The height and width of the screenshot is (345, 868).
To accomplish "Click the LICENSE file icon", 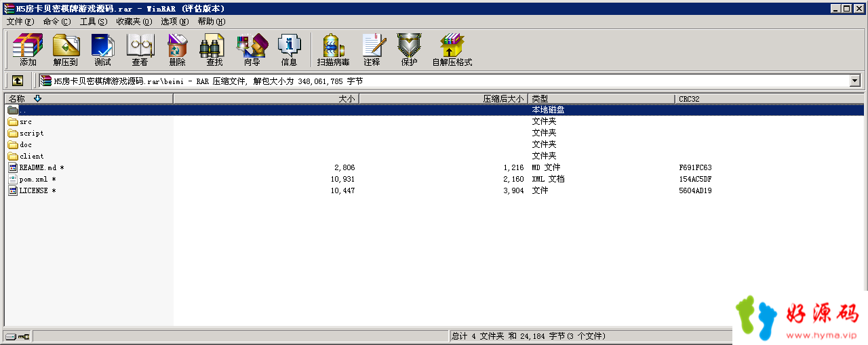I will [x=13, y=190].
